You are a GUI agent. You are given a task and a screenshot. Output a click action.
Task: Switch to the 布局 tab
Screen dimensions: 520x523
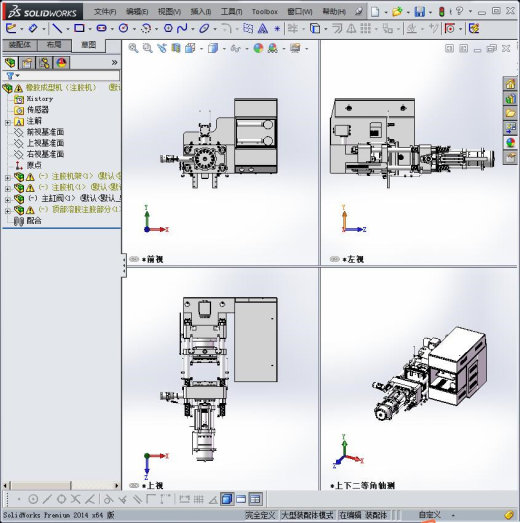pyautogui.click(x=54, y=45)
